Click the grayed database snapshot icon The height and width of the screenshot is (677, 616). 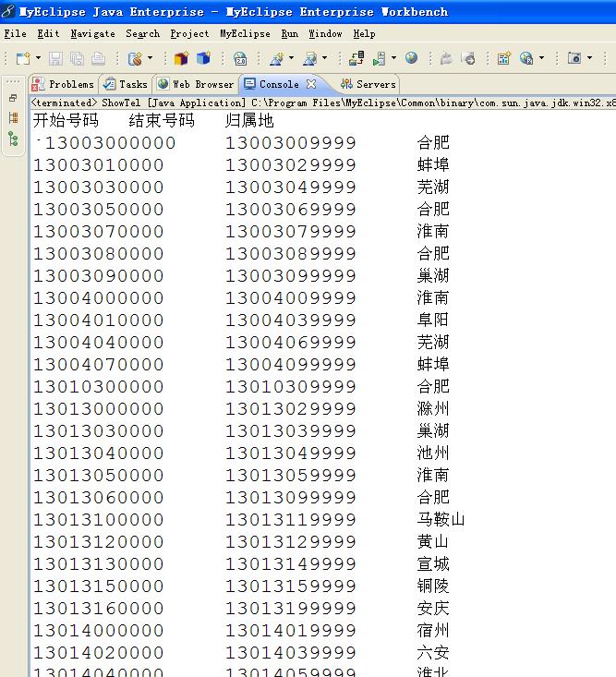coord(468,58)
